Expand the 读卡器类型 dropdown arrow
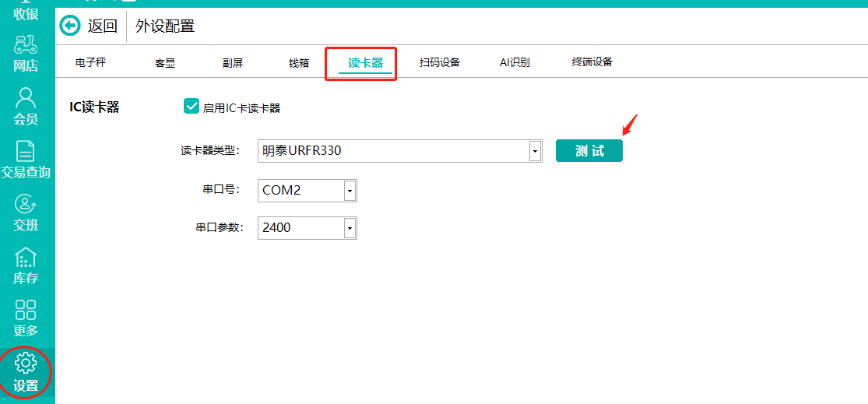This screenshot has width=868, height=404. pos(535,150)
